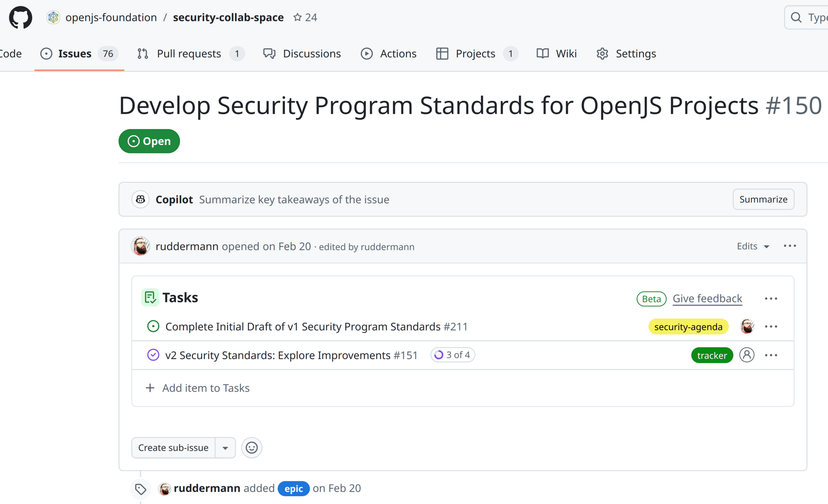Click the security-agenda yellow label
Viewport: 828px width, 504px height.
[688, 327]
